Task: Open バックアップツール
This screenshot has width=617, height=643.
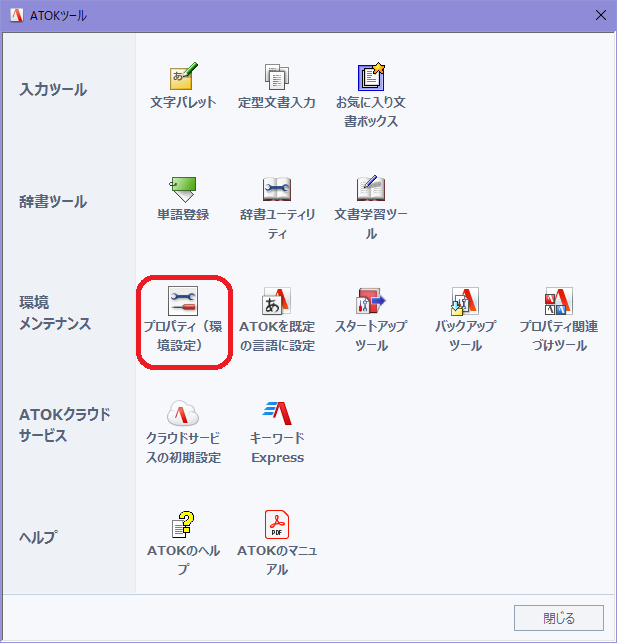Action: 465,320
